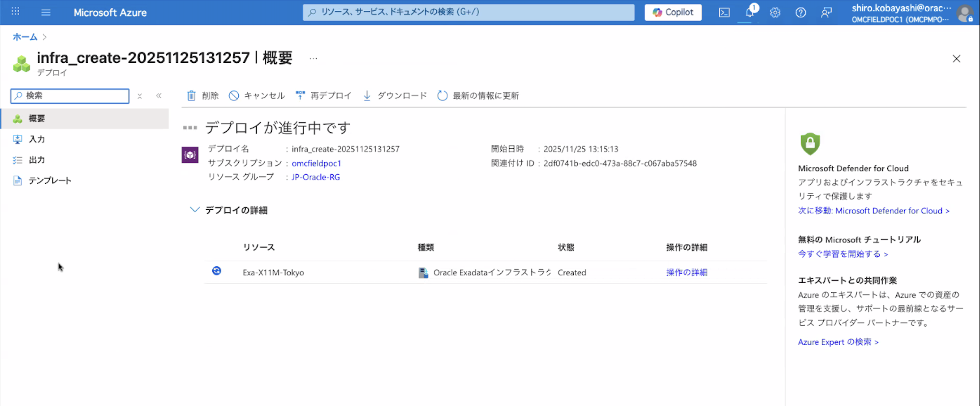980x406 pixels.
Task: Collapse the デプロイの詳細 section chevron
Action: (x=194, y=209)
